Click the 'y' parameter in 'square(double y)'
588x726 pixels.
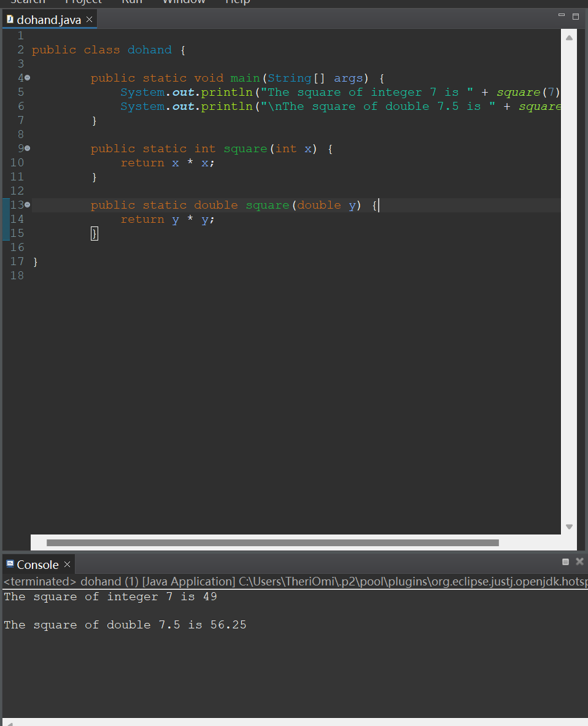click(x=352, y=206)
